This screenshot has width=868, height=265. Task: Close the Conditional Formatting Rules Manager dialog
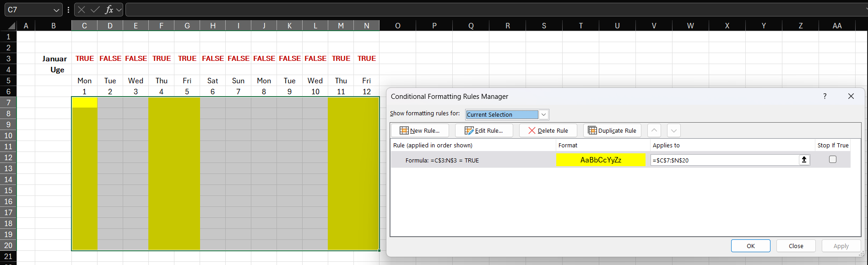click(851, 96)
